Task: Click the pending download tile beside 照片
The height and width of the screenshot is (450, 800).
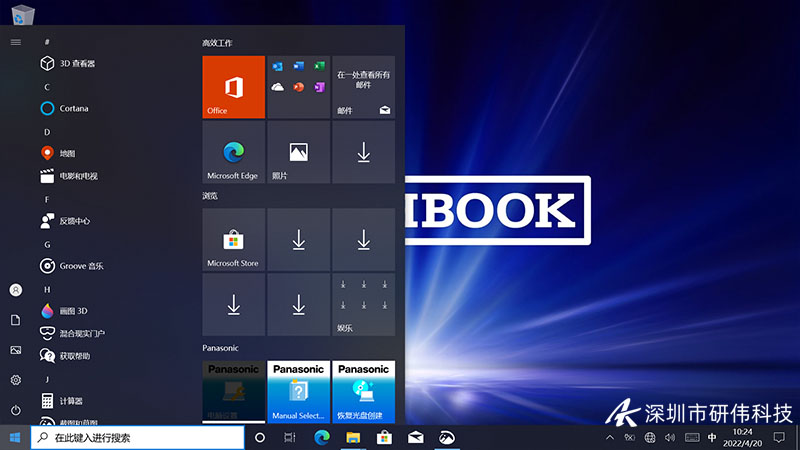Action: pyautogui.click(x=364, y=152)
